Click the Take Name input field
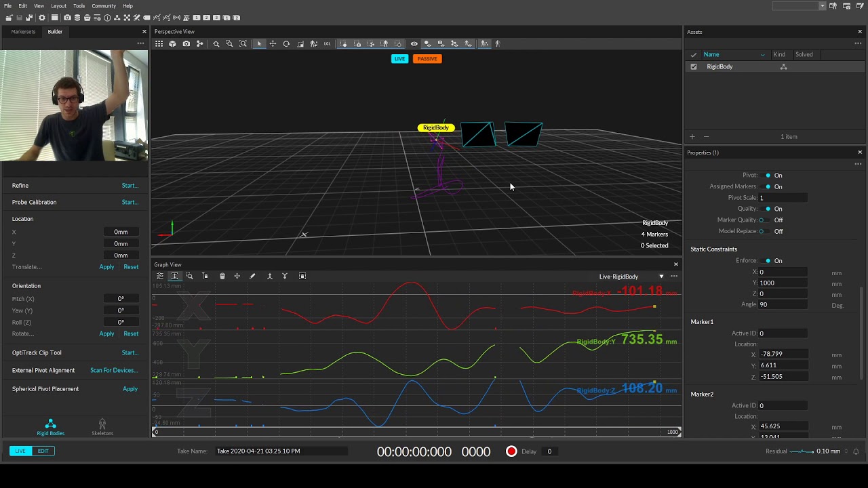This screenshot has height=488, width=868. (280, 451)
